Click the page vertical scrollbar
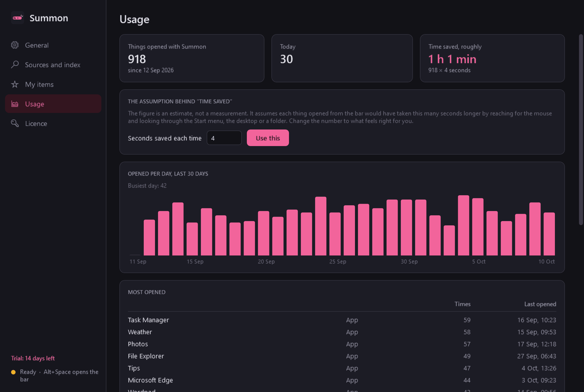The height and width of the screenshot is (392, 584). point(581,129)
